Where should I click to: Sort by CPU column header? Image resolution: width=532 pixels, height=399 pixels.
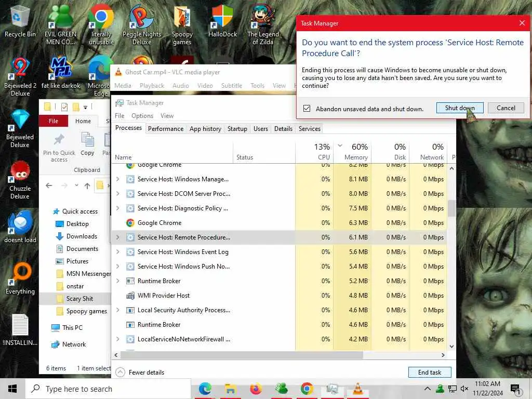(x=314, y=151)
